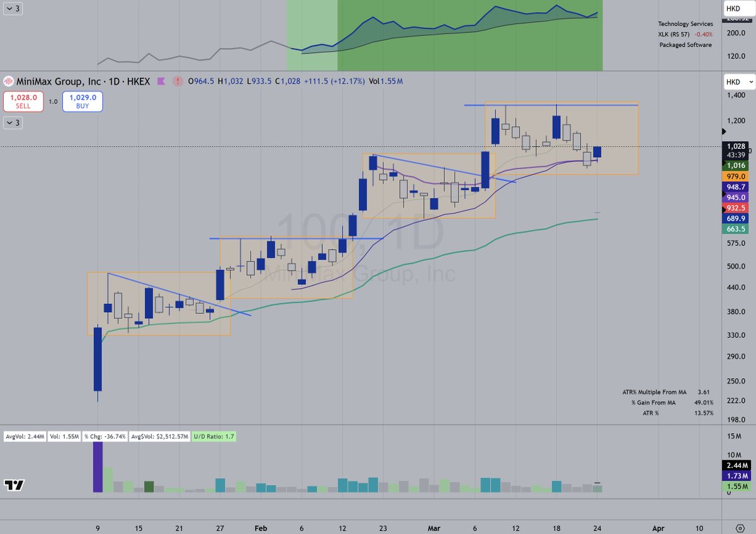Click the large purple first-day volume bar
Viewport: 756px width, 534px height.
(98, 467)
